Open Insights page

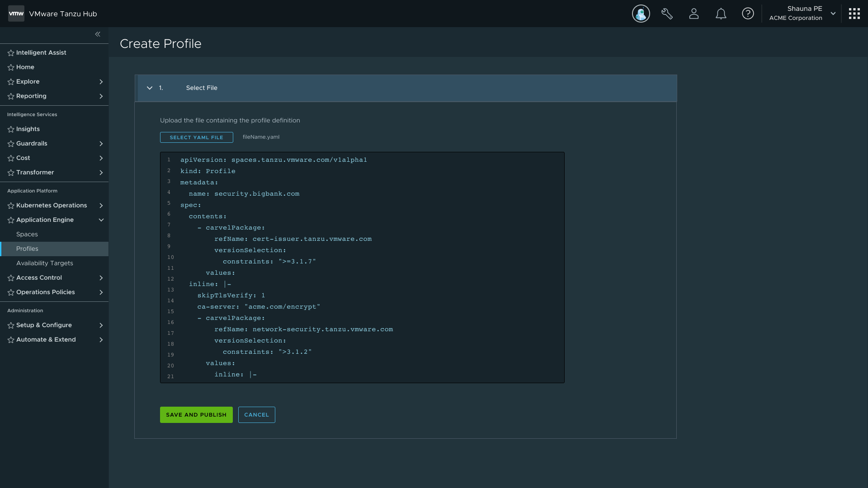coord(28,129)
